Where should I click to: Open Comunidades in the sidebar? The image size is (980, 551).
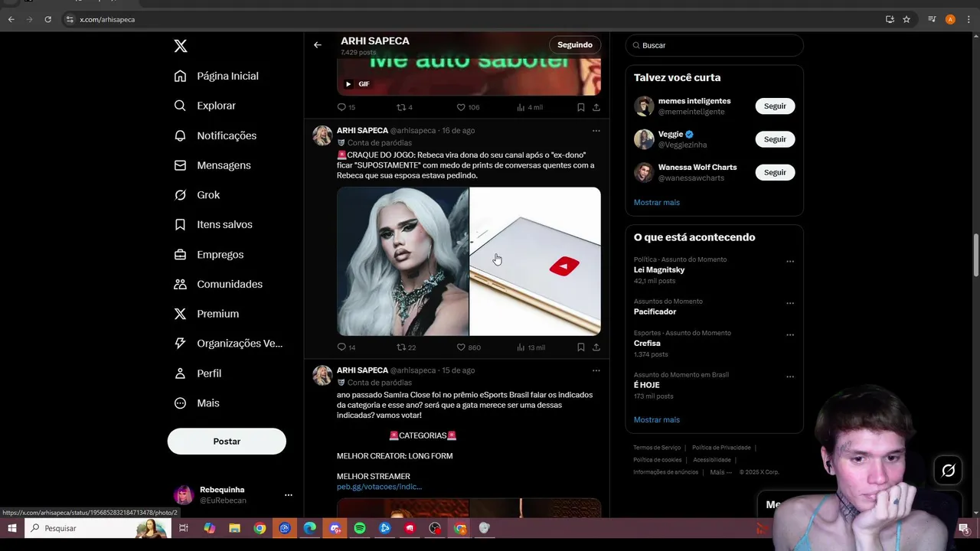click(x=219, y=284)
